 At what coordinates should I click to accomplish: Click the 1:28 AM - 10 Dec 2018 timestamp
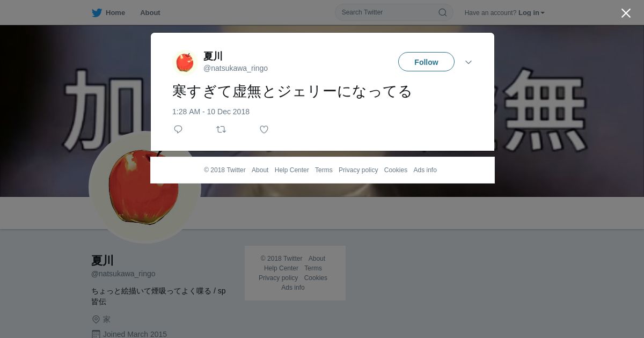pos(211,112)
